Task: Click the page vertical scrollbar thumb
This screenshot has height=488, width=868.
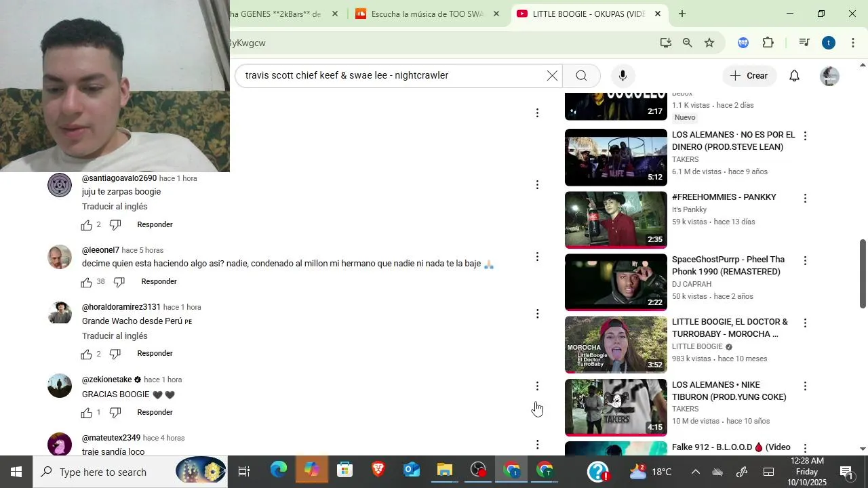Action: (x=863, y=273)
